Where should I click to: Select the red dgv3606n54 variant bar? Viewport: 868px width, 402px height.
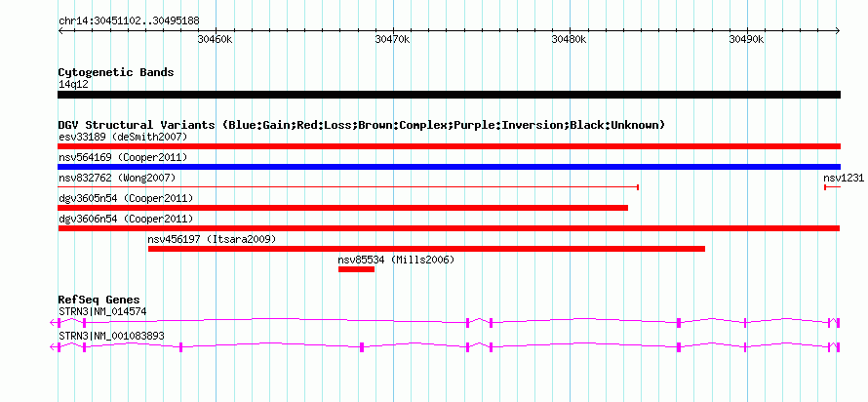point(449,228)
